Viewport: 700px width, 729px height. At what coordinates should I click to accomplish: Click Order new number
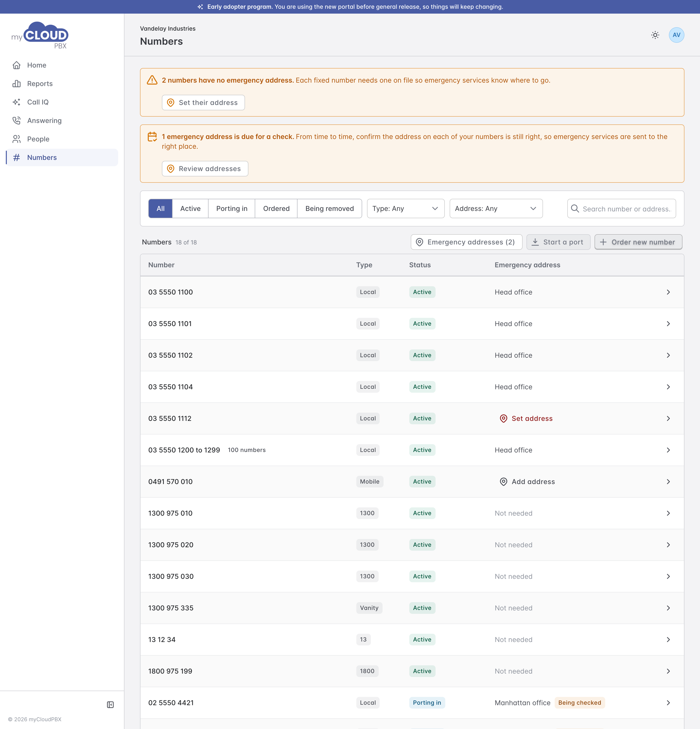(x=638, y=242)
